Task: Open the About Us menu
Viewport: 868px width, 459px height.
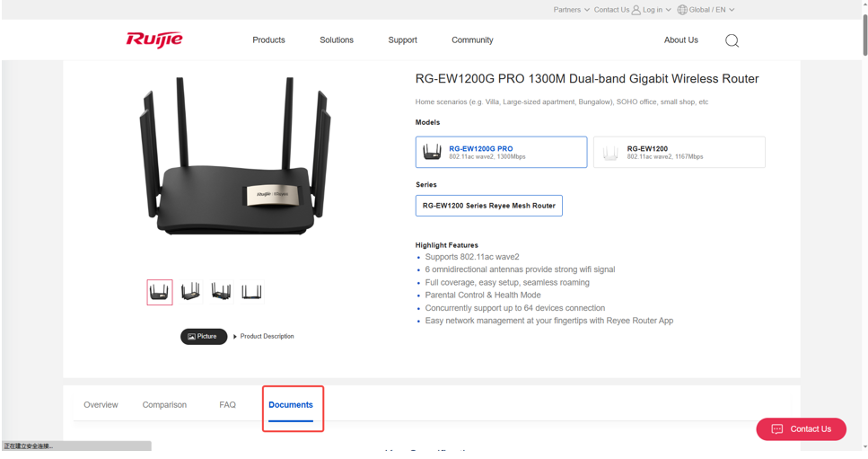Action: click(x=681, y=40)
